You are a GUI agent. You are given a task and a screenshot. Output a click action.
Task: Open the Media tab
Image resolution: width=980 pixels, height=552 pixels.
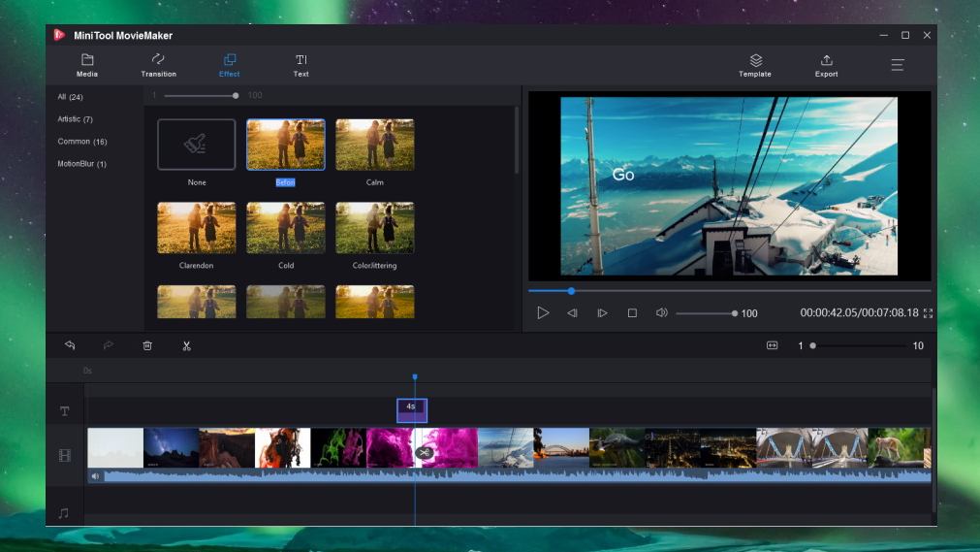click(87, 65)
